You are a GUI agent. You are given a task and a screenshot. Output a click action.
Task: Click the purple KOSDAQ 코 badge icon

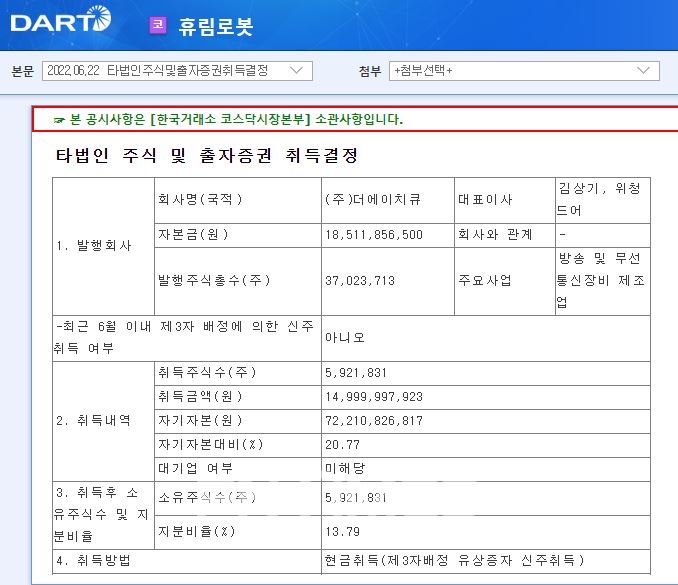click(158, 25)
